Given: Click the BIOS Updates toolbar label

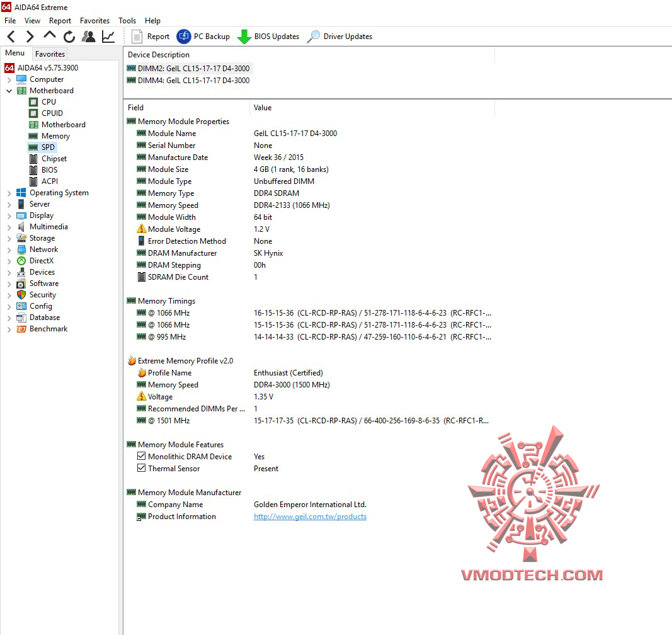Looking at the screenshot, I should 276,37.
